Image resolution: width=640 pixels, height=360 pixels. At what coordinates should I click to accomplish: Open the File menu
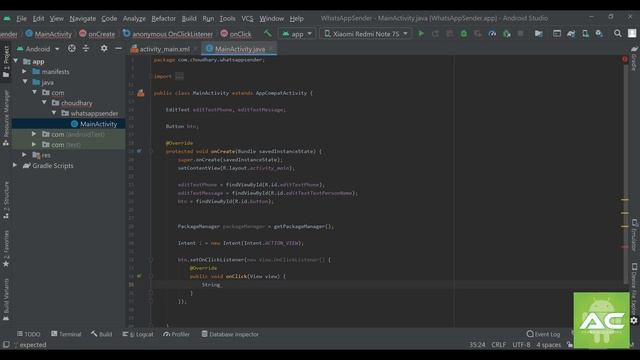(22, 19)
